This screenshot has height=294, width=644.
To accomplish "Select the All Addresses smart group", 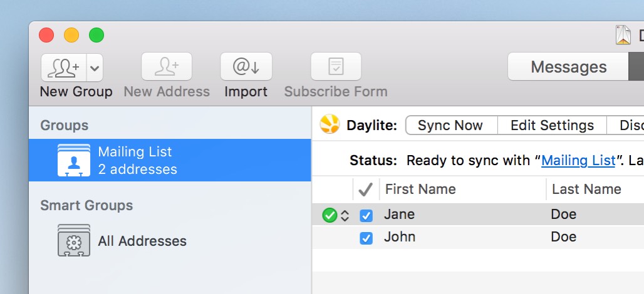I will (170, 241).
